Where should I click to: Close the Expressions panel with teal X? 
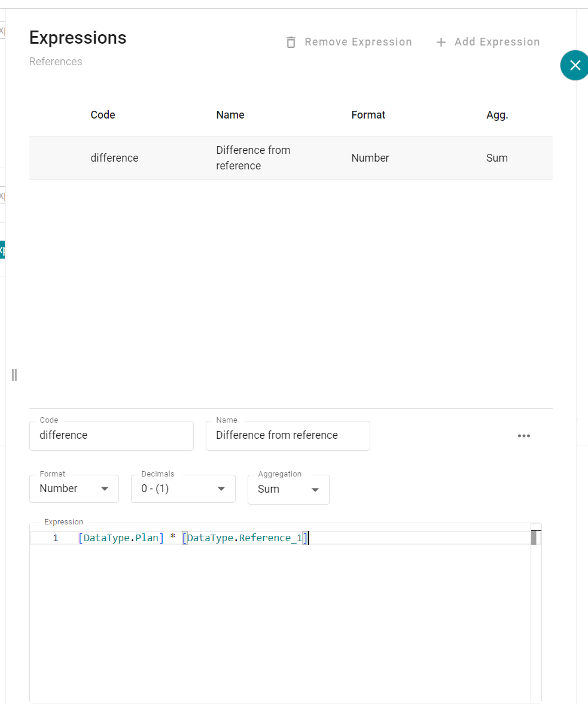click(574, 65)
